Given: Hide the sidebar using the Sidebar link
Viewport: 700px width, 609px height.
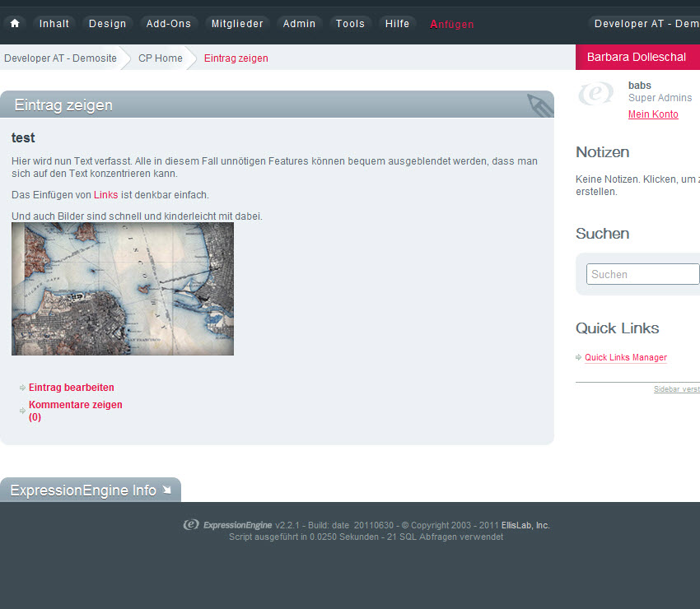Looking at the screenshot, I should (x=676, y=388).
